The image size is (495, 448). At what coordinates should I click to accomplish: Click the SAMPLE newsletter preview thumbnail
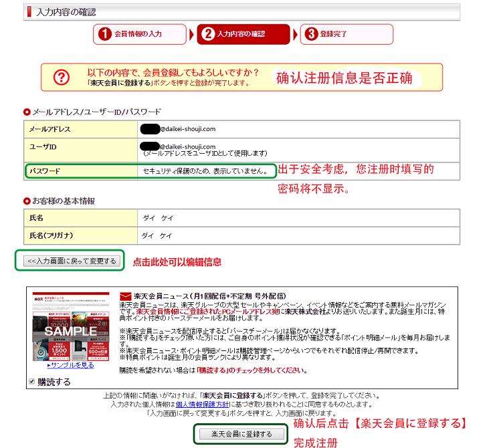[x=71, y=326]
